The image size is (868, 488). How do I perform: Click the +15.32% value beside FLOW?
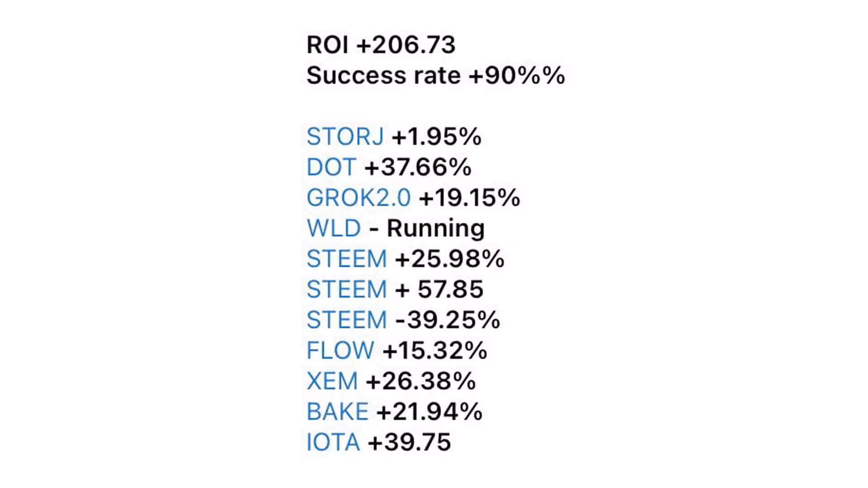point(435,351)
